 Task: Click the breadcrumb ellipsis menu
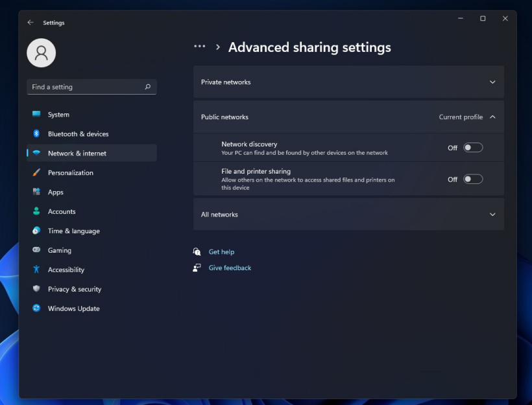(200, 47)
